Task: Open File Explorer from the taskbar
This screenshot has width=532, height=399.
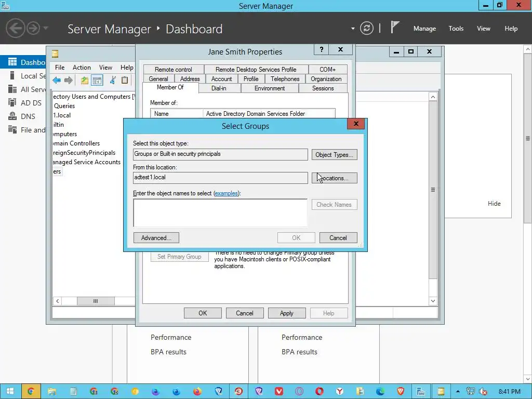Action: tap(51, 391)
